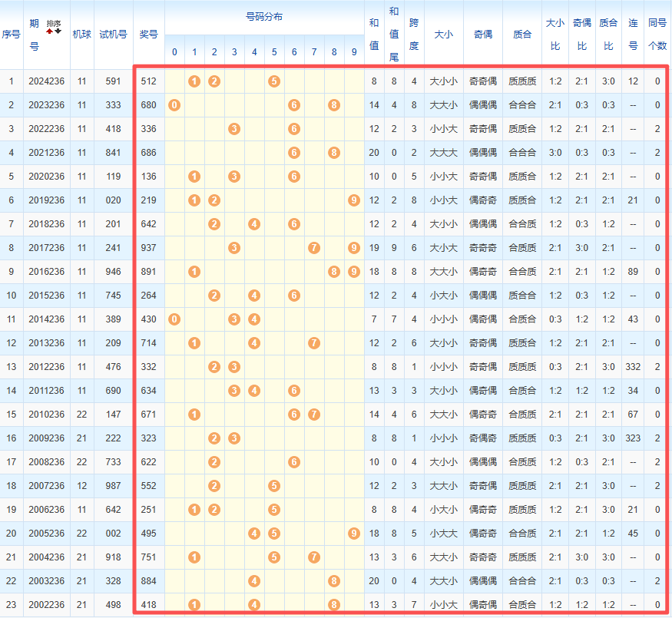Click ball 0 in period 2023236 row
This screenshot has width=672, height=618.
174,105
